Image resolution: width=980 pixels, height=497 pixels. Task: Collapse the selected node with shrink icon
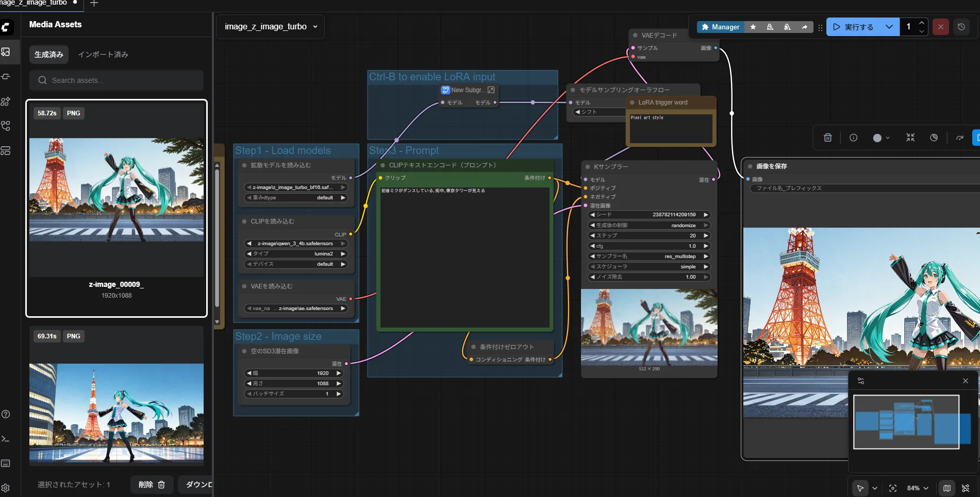[x=910, y=138]
